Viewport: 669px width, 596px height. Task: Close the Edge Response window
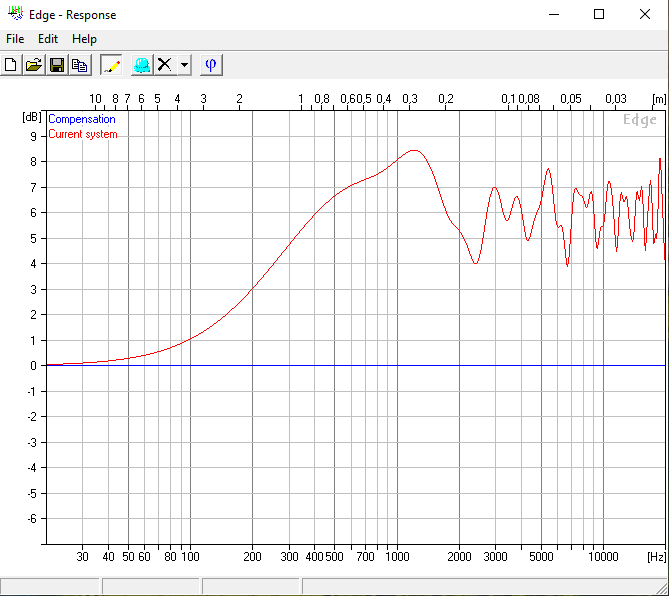tap(645, 14)
